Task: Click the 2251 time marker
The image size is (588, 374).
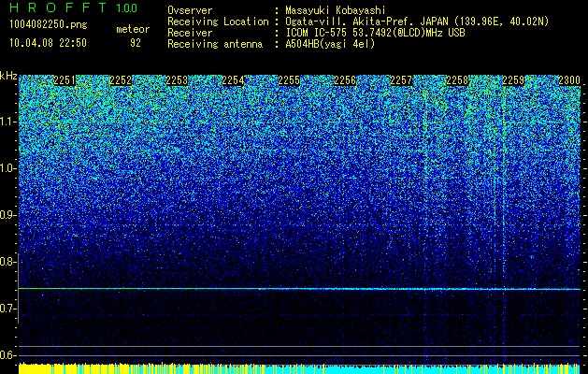Action: [x=65, y=80]
